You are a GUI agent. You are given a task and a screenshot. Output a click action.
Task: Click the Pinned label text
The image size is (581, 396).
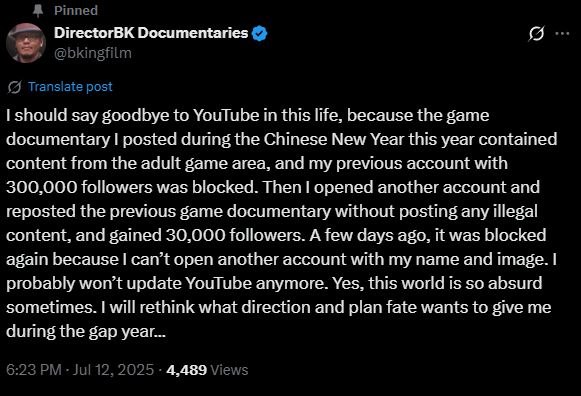(x=76, y=11)
